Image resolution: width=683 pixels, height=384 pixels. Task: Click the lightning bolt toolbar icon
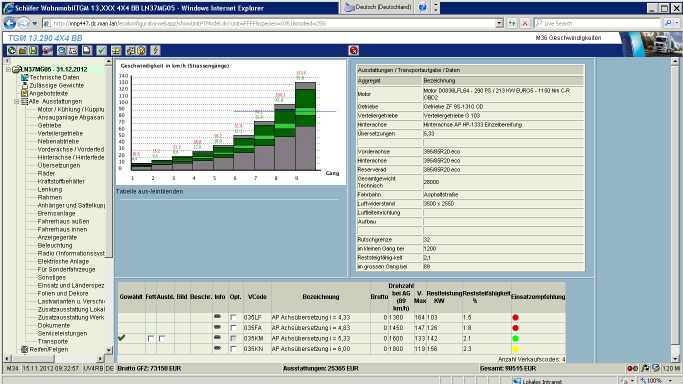(x=156, y=51)
